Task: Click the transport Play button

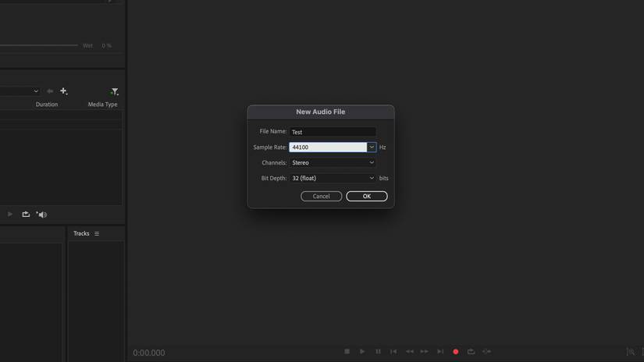Action: 362,351
